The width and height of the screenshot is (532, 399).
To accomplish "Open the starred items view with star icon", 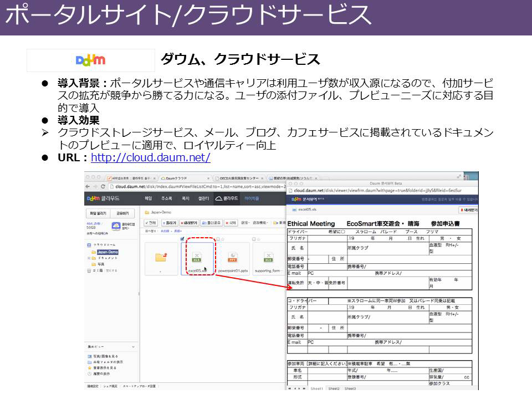I will [x=102, y=368].
